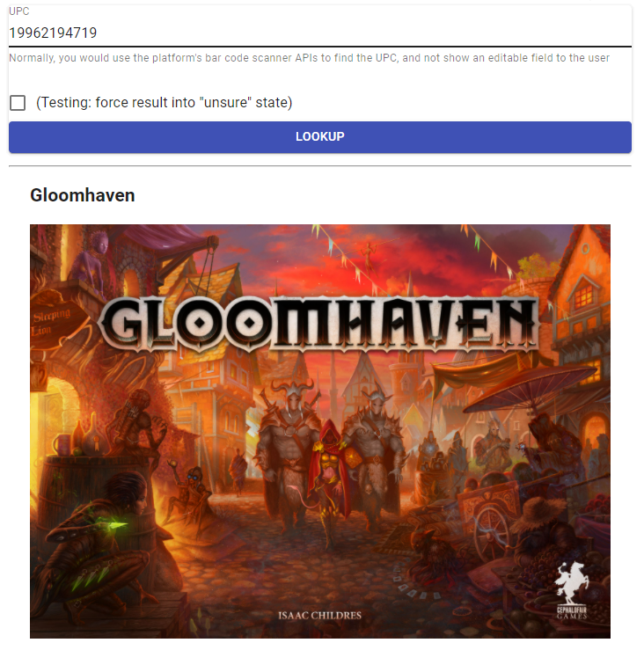644x650 pixels.
Task: Click the LOOKUP button
Action: [x=320, y=137]
